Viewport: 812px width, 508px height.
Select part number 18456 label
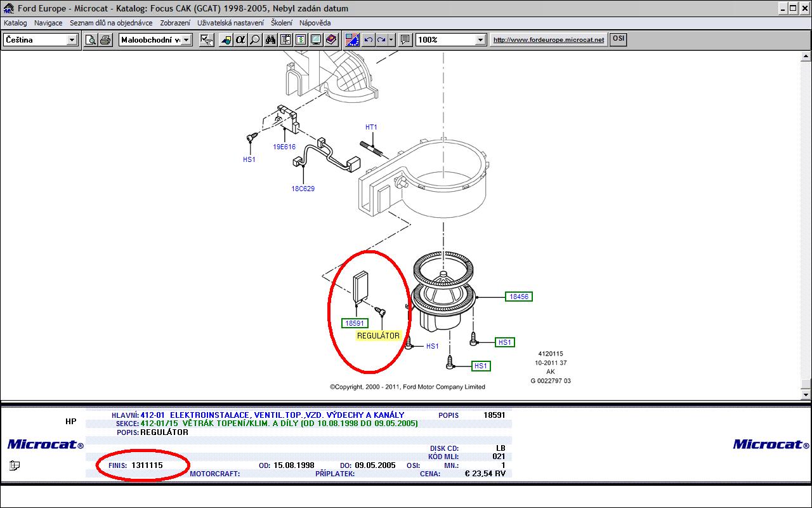(519, 297)
